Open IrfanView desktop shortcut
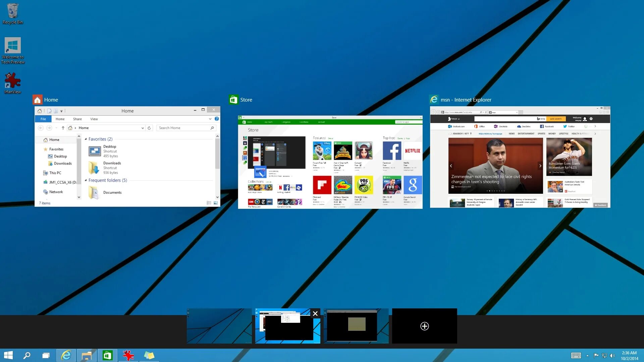This screenshot has width=644, height=362. point(12,83)
